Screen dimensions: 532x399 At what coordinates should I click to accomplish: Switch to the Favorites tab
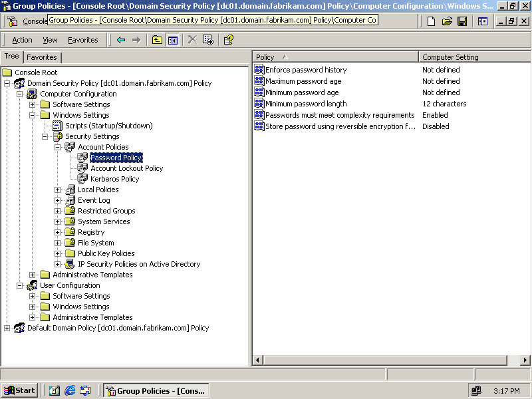coord(42,57)
